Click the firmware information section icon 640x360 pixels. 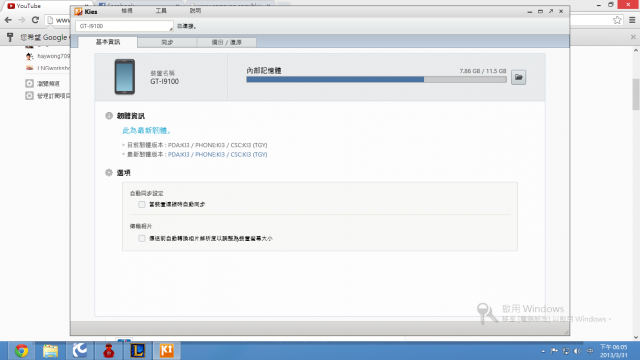coord(109,116)
